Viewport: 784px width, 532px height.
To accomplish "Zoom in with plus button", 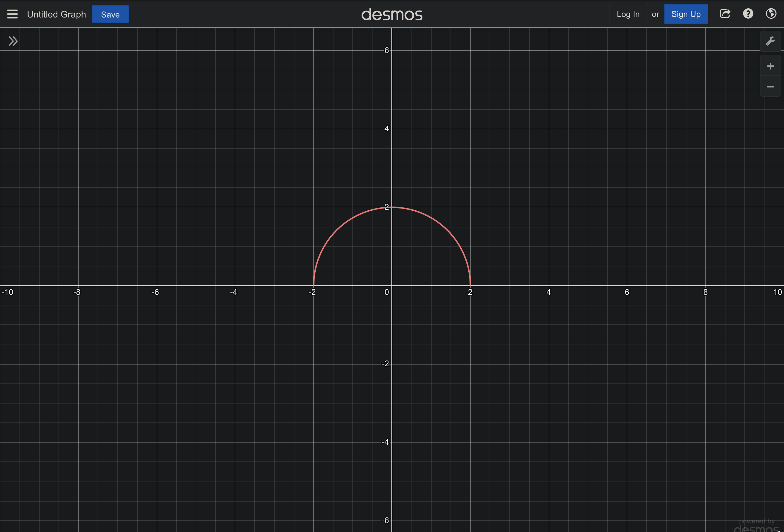I will pyautogui.click(x=770, y=66).
